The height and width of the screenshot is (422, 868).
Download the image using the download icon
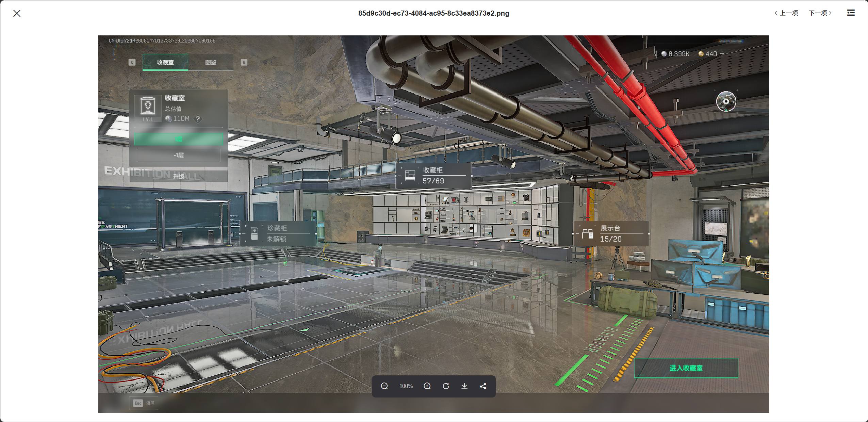pos(464,386)
